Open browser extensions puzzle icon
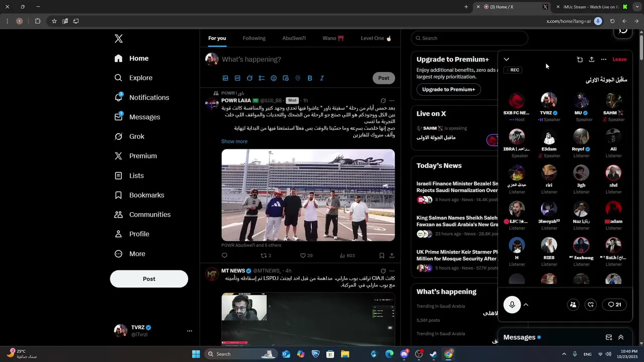 click(x=38, y=21)
